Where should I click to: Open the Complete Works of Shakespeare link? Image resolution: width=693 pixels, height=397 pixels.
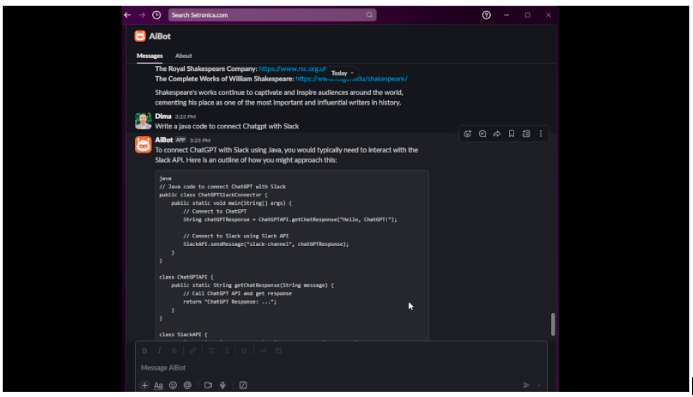(x=351, y=79)
